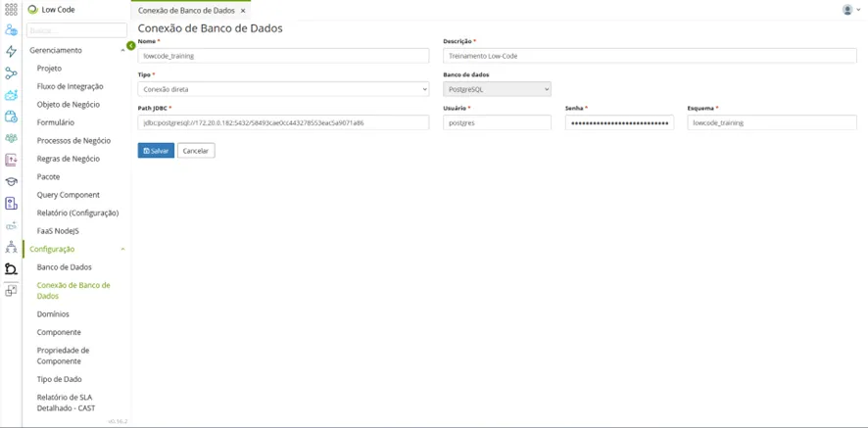
Task: Open Tipo de Dado
Action: tap(59, 379)
